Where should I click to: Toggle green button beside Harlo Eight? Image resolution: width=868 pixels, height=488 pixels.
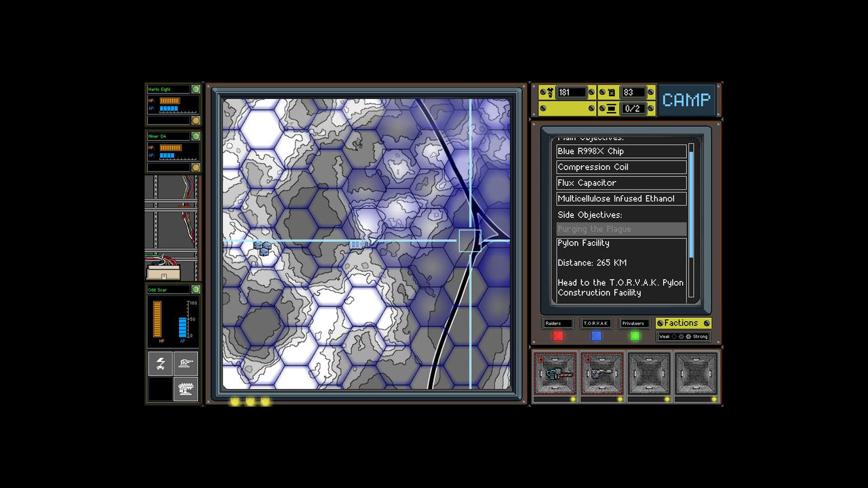(195, 89)
